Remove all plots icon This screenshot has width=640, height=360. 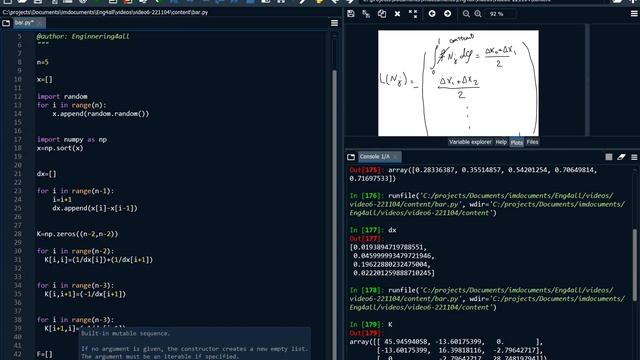413,14
